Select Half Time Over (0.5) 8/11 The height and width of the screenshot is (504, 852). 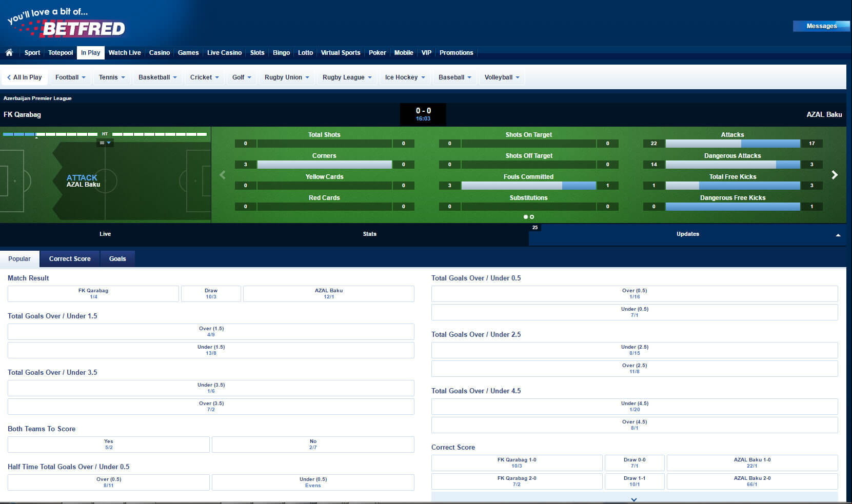point(109,482)
